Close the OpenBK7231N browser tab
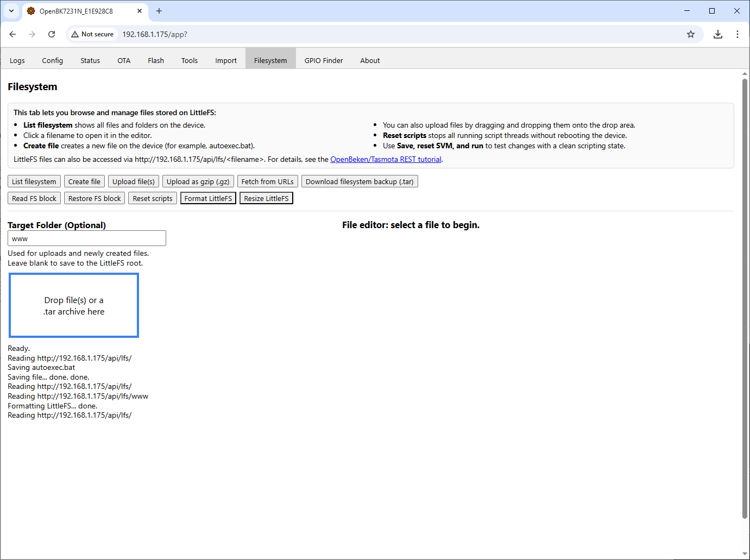Screen dimensions: 750x560 tap(140, 11)
